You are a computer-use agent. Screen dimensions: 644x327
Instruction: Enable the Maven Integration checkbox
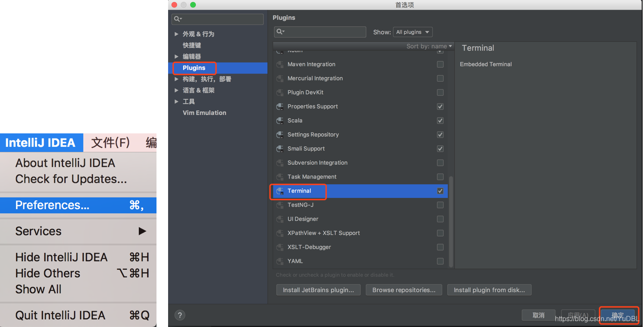point(440,64)
